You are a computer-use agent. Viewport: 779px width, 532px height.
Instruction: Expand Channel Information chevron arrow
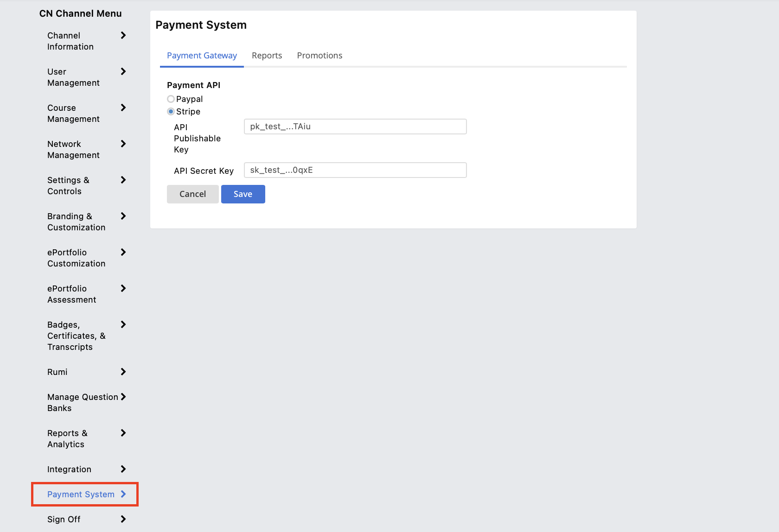tap(123, 35)
